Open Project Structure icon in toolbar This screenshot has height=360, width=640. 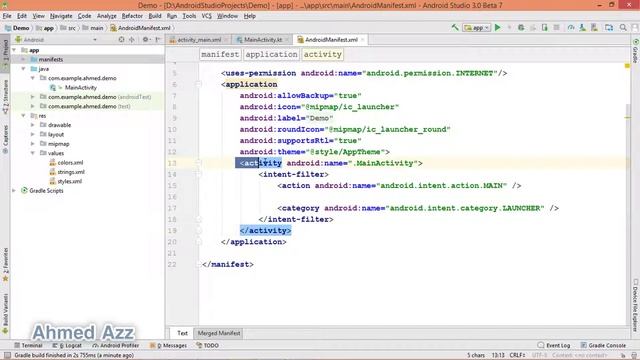coord(609,27)
